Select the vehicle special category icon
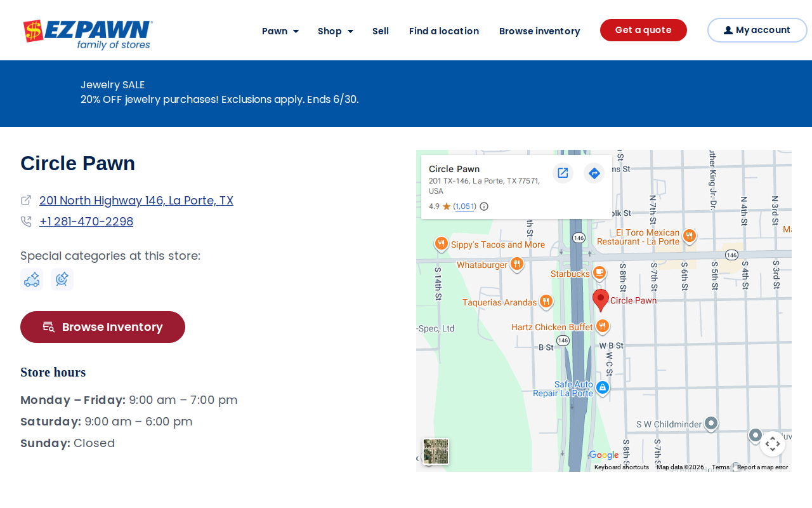The height and width of the screenshot is (508, 812). (x=32, y=279)
